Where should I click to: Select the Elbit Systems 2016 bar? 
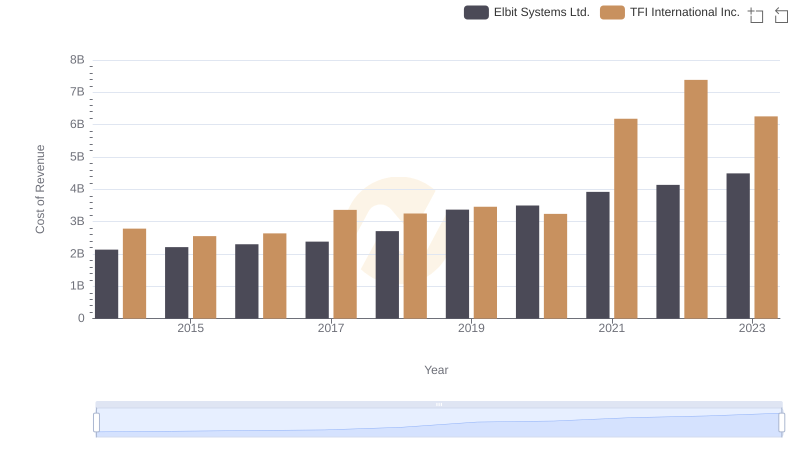point(247,281)
